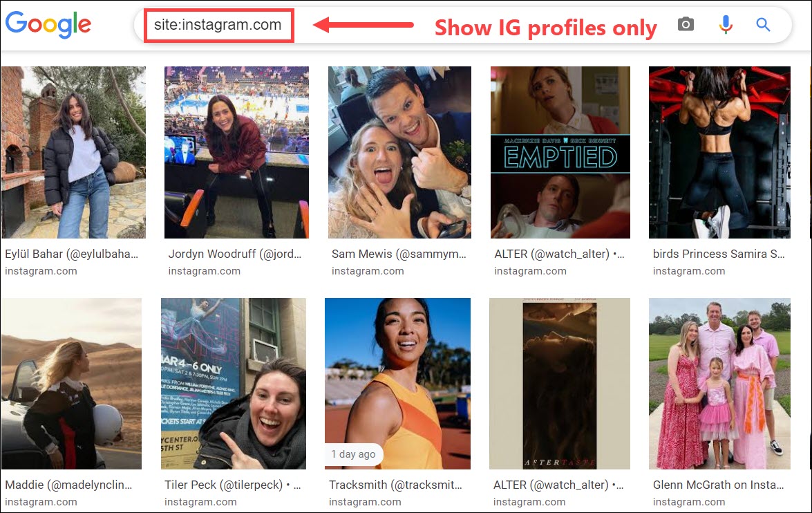Open the Aftertaste poster thumbnail

[560, 384]
